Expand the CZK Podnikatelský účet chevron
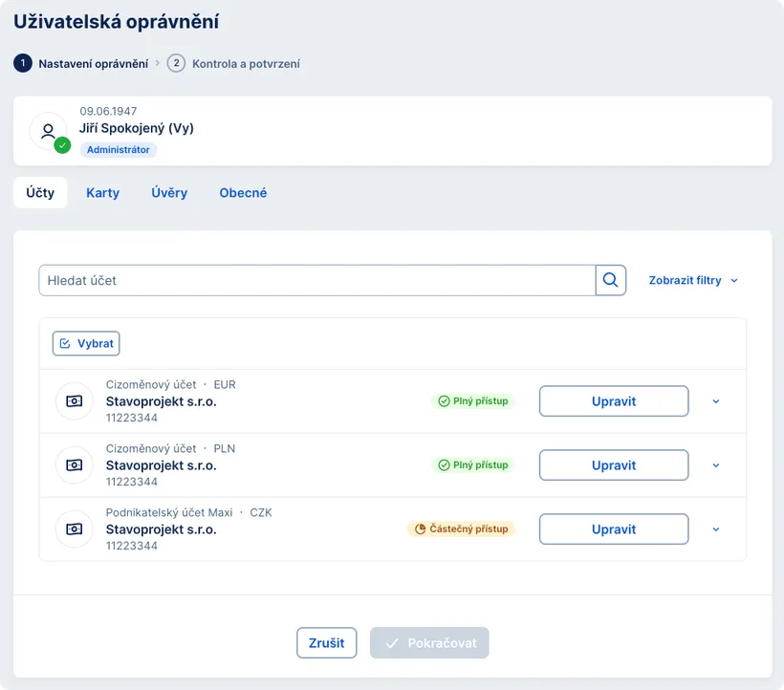 click(x=716, y=529)
